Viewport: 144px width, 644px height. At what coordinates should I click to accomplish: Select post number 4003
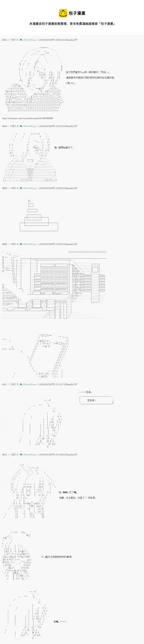click(x=4, y=40)
